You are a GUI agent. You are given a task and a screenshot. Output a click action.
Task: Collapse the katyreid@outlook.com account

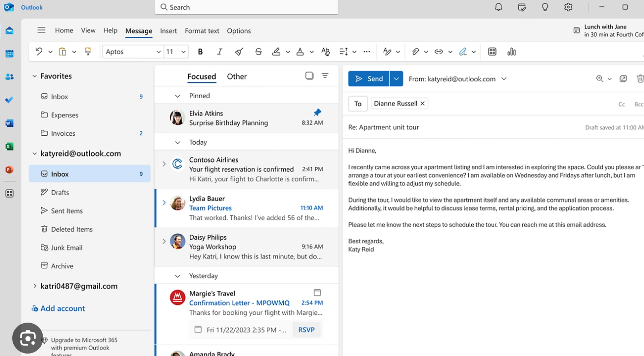(x=34, y=153)
